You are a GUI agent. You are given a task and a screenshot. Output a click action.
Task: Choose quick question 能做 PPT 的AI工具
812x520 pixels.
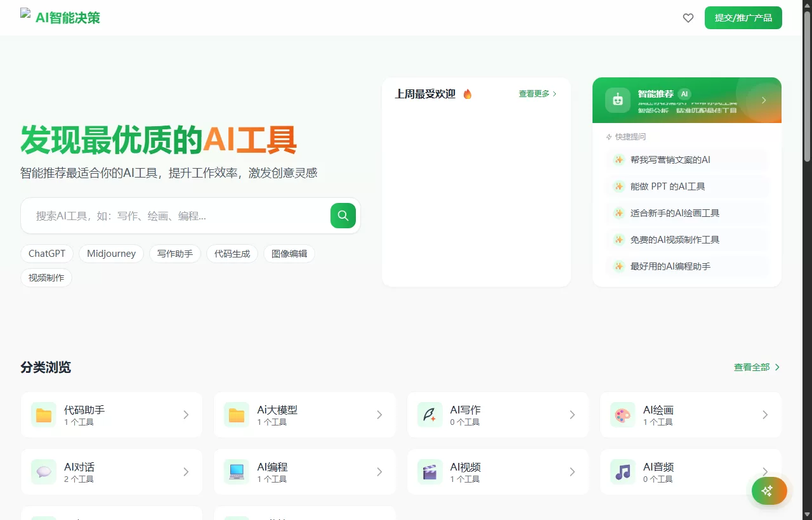coord(686,186)
